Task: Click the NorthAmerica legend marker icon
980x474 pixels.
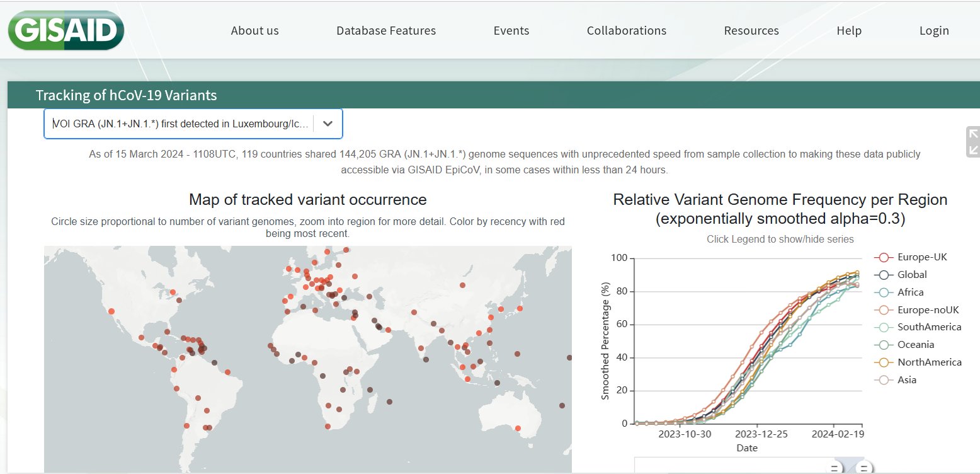Action: [x=884, y=362]
